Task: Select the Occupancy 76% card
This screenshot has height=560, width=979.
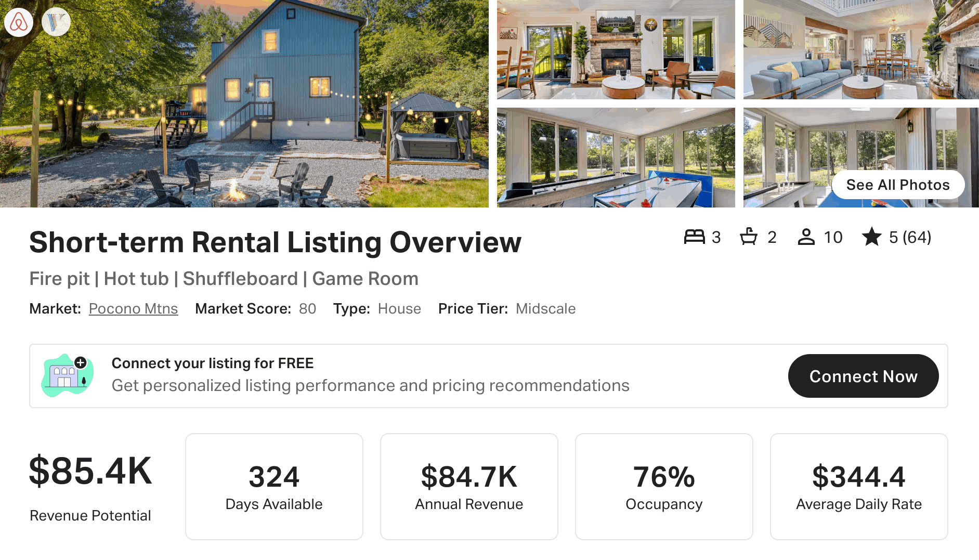Action: pyautogui.click(x=664, y=487)
